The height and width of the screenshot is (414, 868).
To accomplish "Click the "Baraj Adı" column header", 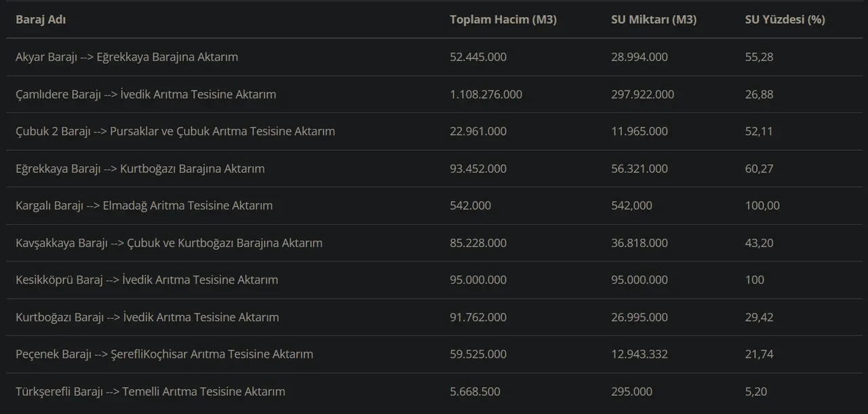I will [41, 20].
